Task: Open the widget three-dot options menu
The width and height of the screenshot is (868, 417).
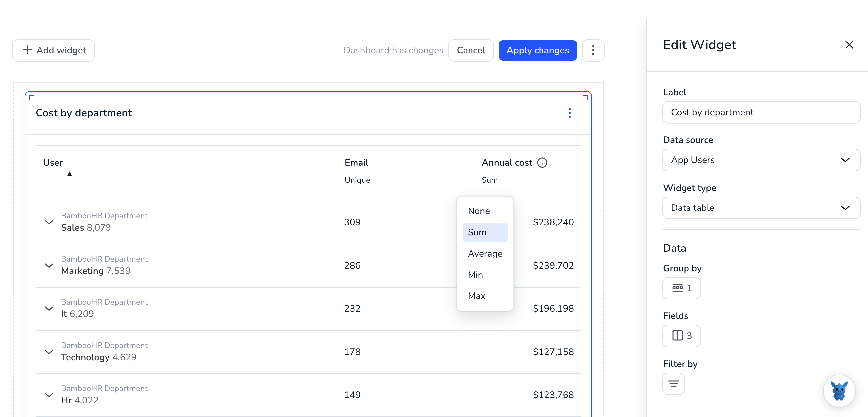Action: click(x=569, y=113)
